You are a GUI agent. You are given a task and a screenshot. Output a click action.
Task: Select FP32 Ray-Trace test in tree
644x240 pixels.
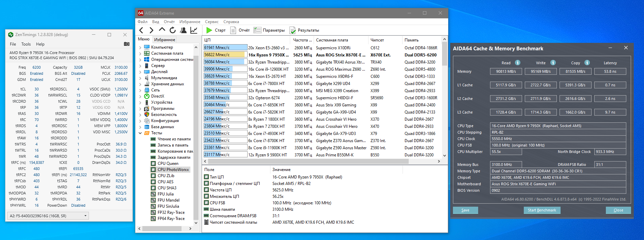coord(171,212)
